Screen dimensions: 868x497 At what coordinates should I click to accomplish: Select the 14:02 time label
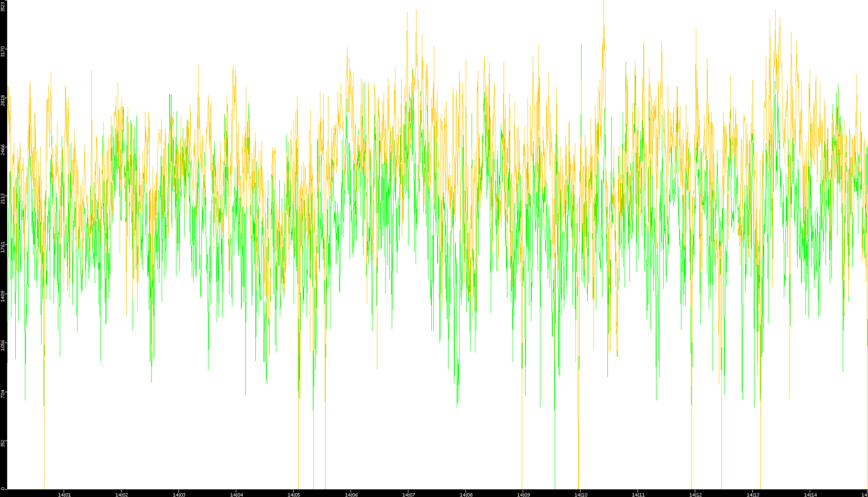click(x=121, y=495)
